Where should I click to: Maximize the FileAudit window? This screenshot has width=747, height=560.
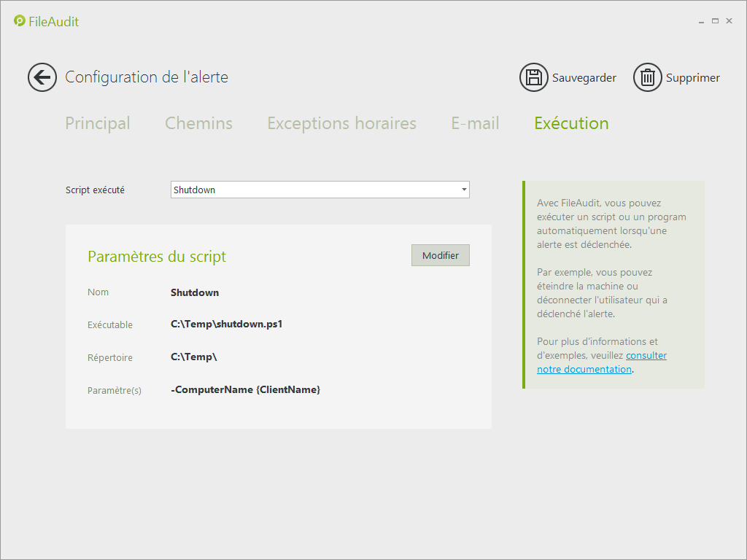point(715,21)
